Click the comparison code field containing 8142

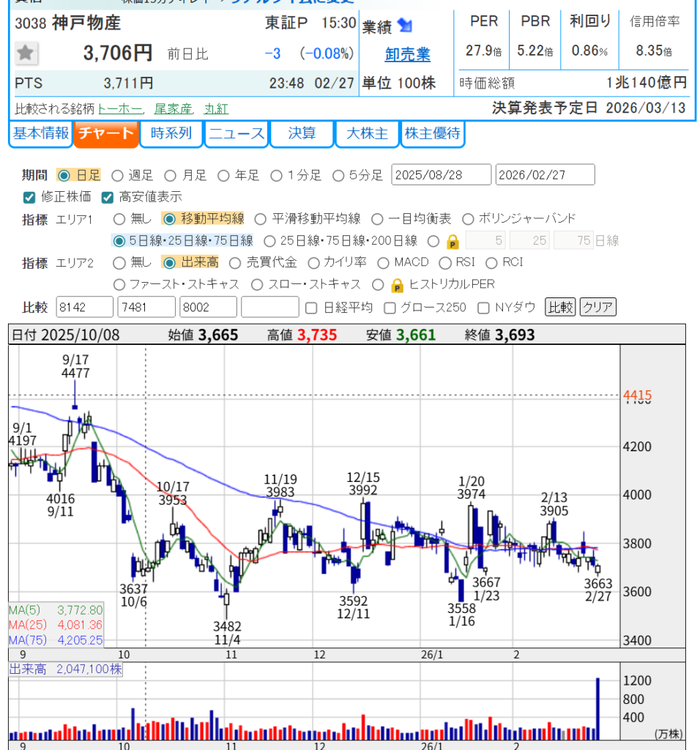pyautogui.click(x=84, y=307)
